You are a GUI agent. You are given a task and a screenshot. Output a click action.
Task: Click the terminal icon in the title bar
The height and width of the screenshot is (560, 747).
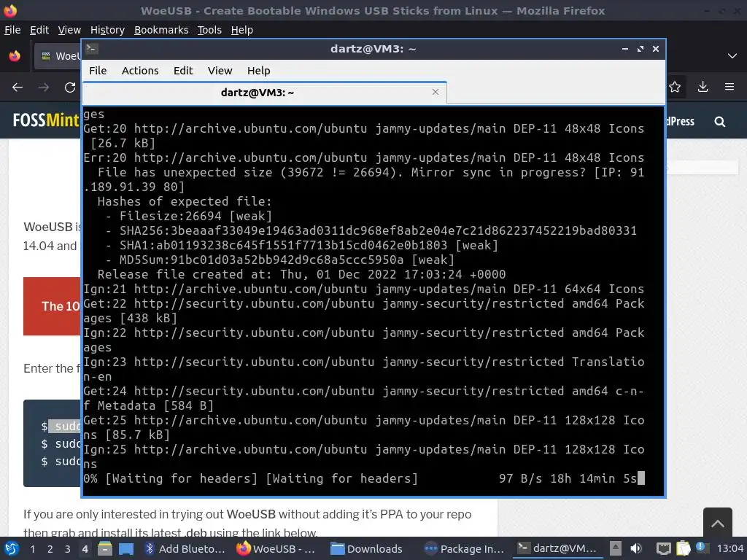click(91, 48)
